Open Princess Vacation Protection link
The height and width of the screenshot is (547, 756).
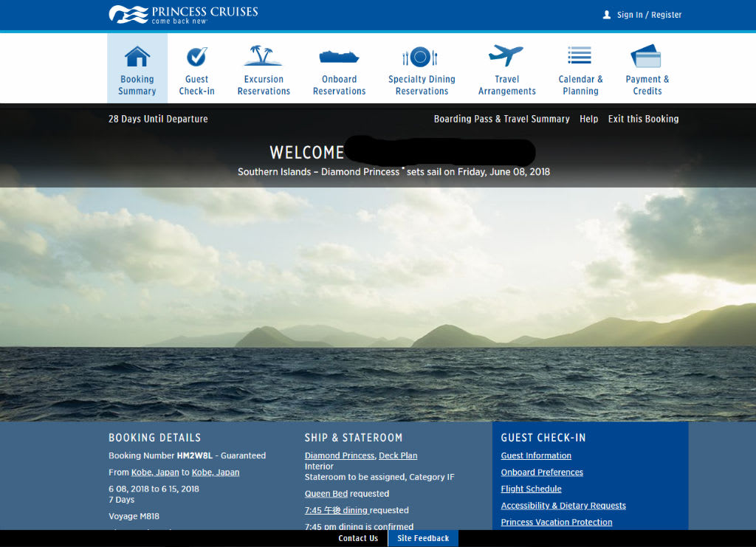coord(557,522)
